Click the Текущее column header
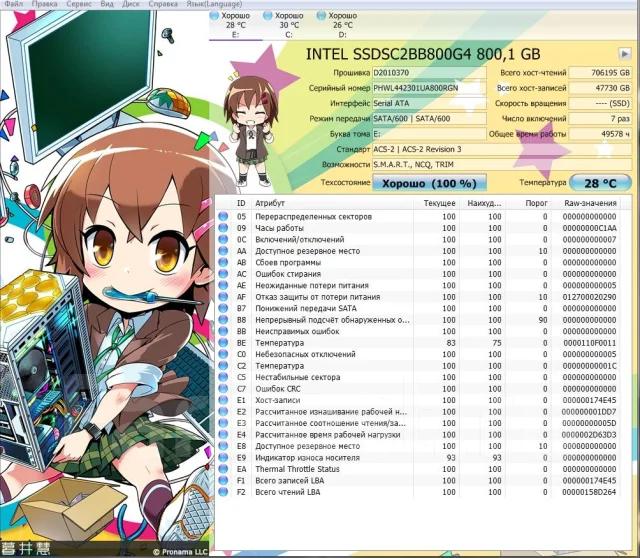640x558 pixels. [437, 203]
